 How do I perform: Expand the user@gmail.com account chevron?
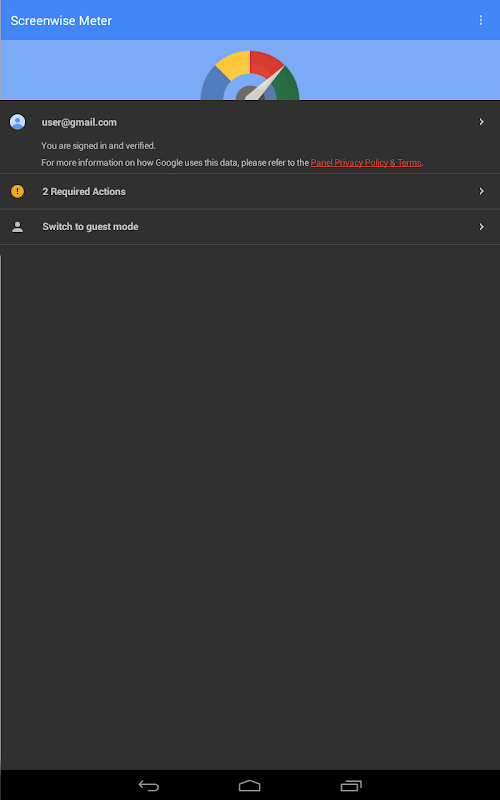(481, 121)
